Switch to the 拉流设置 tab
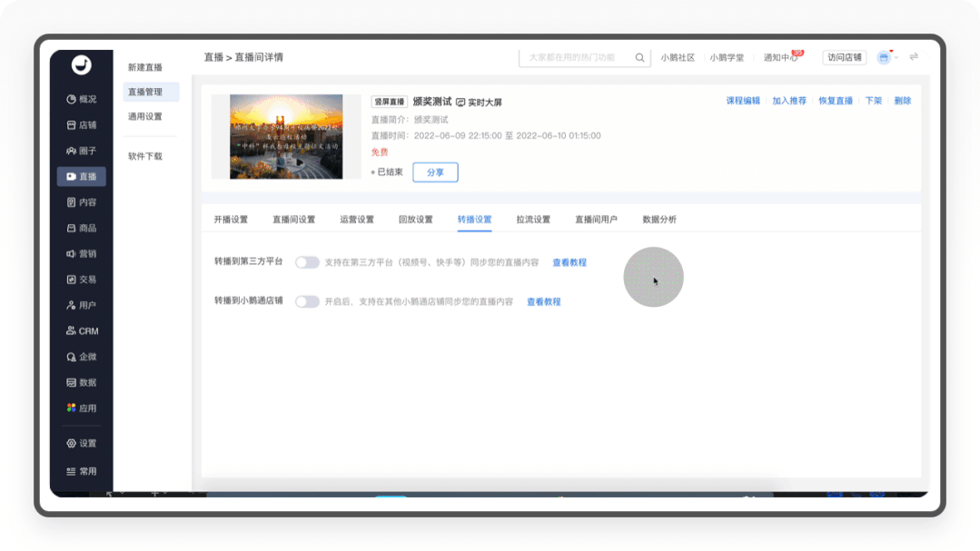The height and width of the screenshot is (551, 980). click(533, 220)
